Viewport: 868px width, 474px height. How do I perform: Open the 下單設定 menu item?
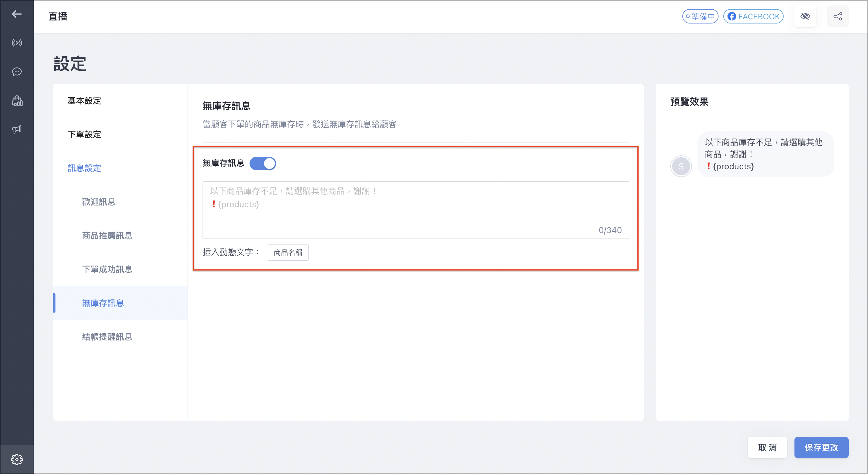pos(84,134)
